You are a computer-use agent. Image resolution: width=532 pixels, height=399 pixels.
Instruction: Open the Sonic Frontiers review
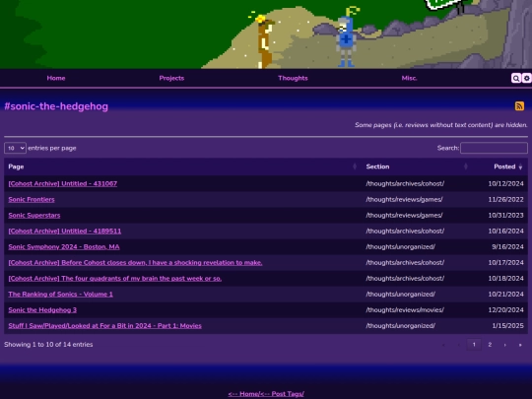(32, 199)
